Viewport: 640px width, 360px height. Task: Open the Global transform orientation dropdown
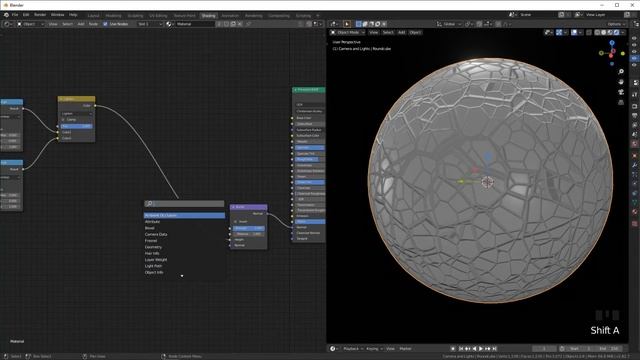coord(449,24)
